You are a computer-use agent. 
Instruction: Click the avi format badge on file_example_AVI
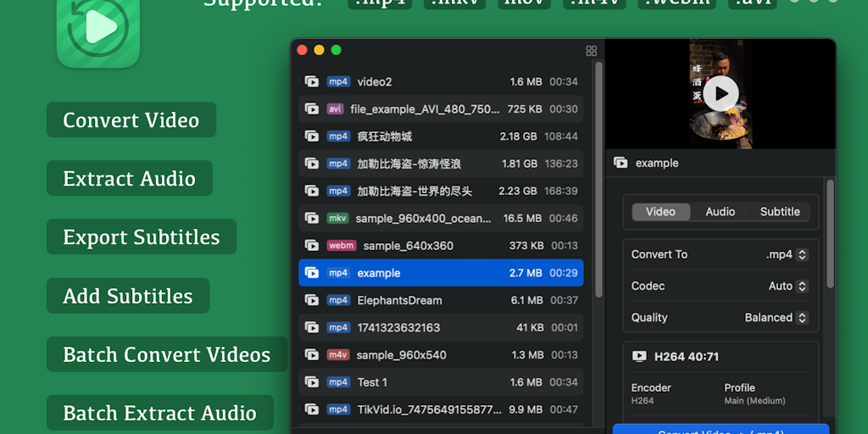(x=335, y=109)
